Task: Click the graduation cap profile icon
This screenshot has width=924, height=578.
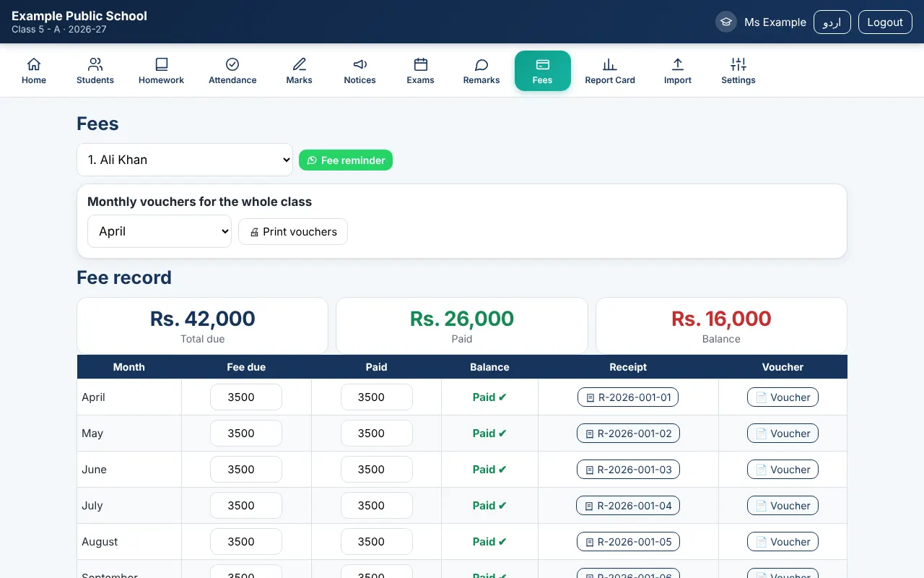Action: 725,22
